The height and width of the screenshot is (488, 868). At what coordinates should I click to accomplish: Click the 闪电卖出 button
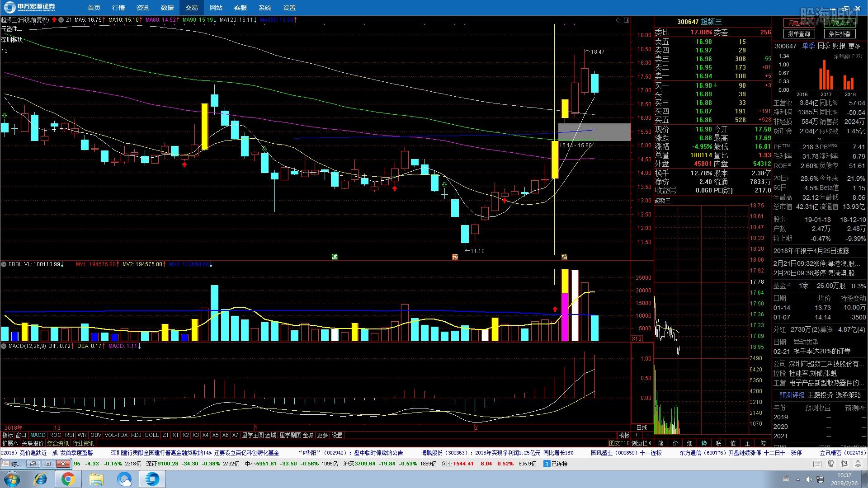(x=840, y=23)
